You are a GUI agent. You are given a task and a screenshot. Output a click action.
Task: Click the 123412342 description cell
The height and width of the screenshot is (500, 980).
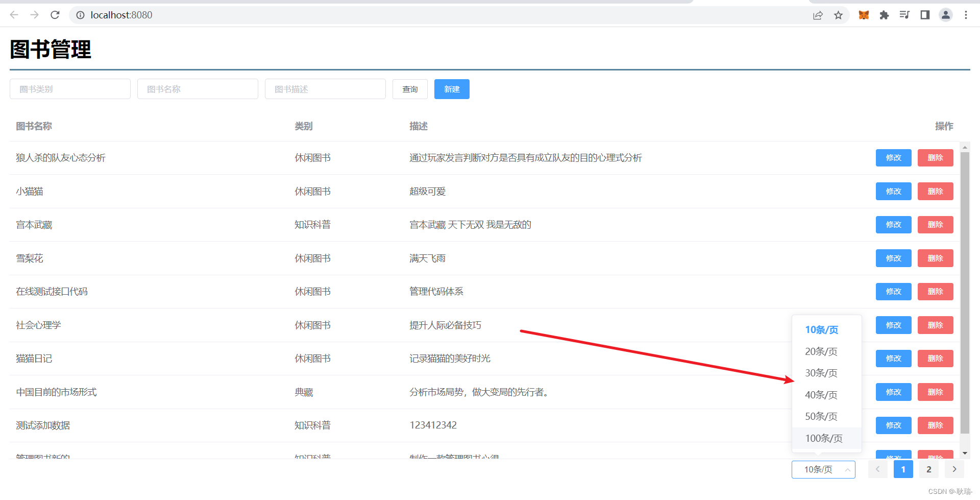(433, 425)
